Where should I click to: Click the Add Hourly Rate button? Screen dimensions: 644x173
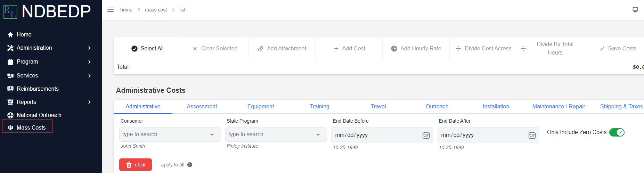click(x=416, y=49)
